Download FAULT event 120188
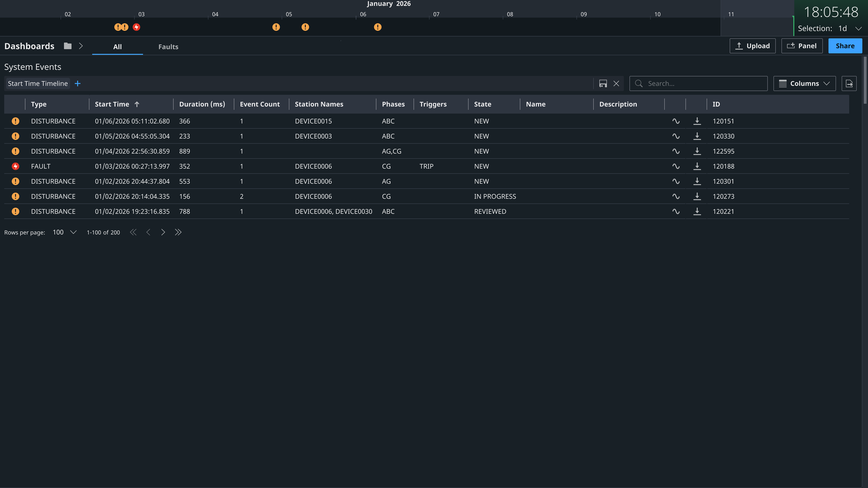 point(697,166)
